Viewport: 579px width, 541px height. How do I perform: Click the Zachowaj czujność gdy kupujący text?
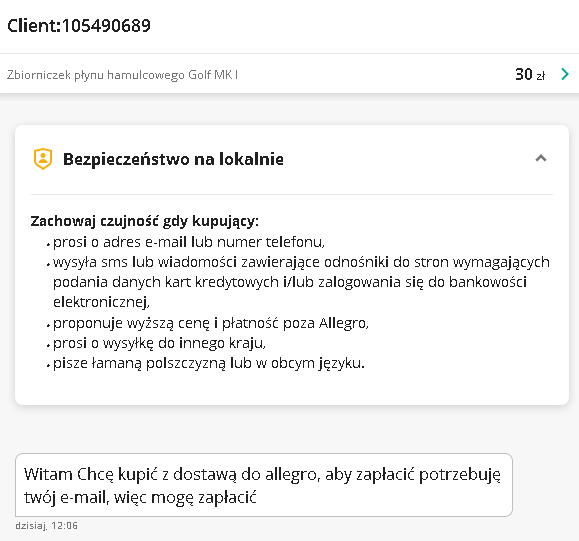tap(144, 221)
